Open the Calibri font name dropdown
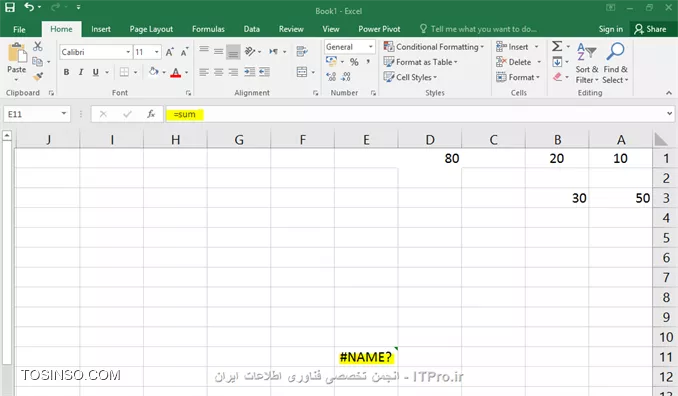 pyautogui.click(x=128, y=52)
